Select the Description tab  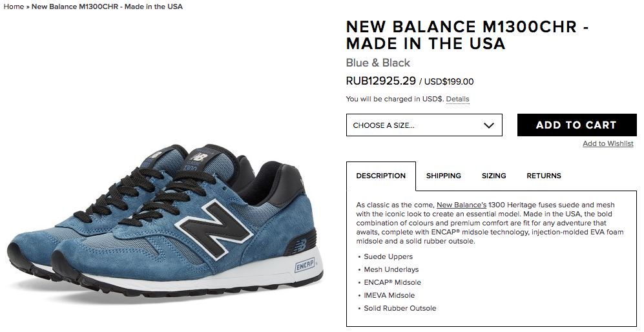pyautogui.click(x=380, y=176)
